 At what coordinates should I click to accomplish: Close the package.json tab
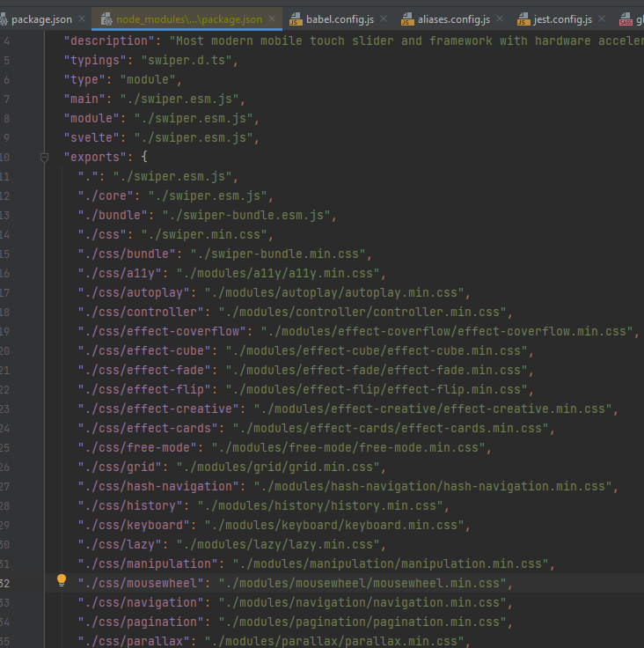pos(82,18)
